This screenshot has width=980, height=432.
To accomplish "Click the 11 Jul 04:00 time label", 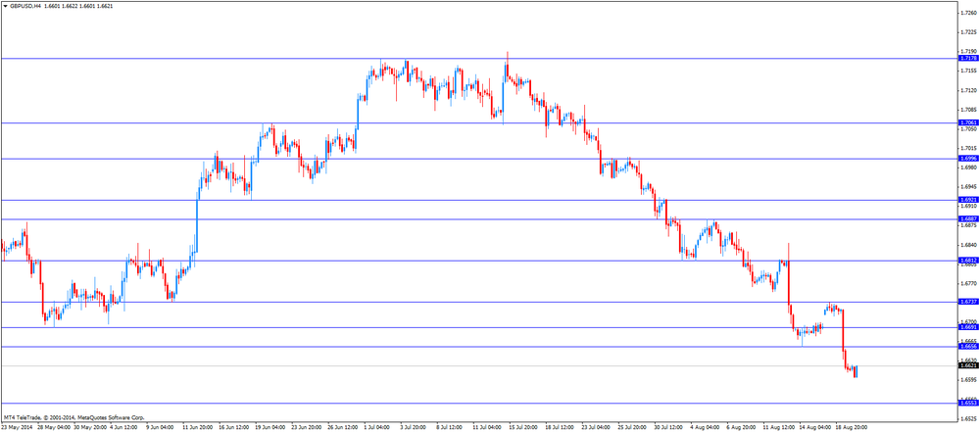I will 489,428.
